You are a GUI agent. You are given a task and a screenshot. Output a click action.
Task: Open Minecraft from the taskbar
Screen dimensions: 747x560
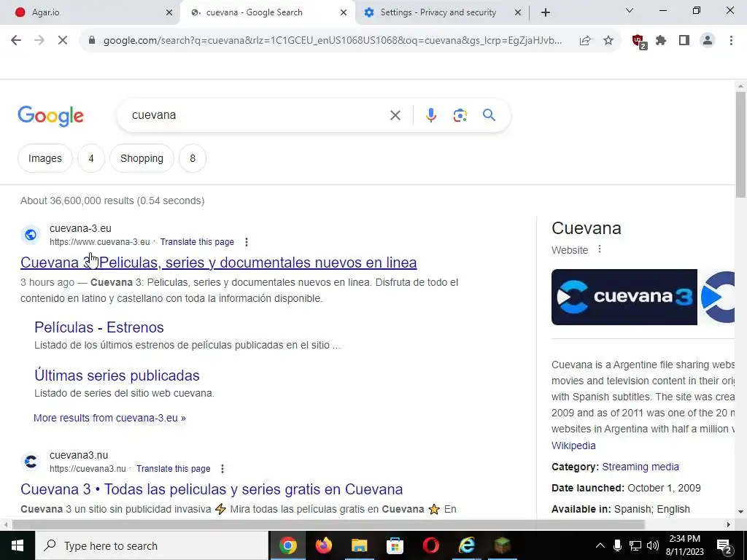(502, 545)
